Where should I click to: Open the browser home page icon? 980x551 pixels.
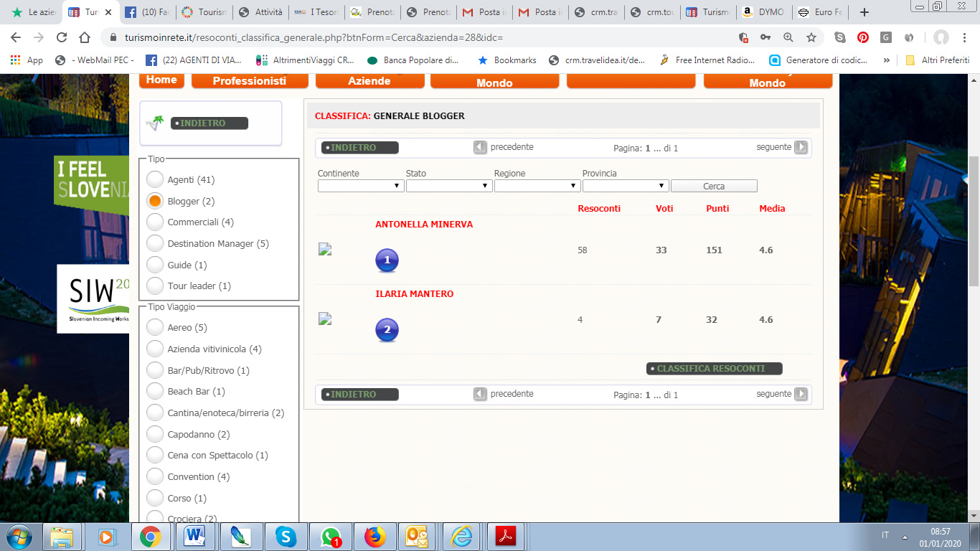(x=85, y=37)
